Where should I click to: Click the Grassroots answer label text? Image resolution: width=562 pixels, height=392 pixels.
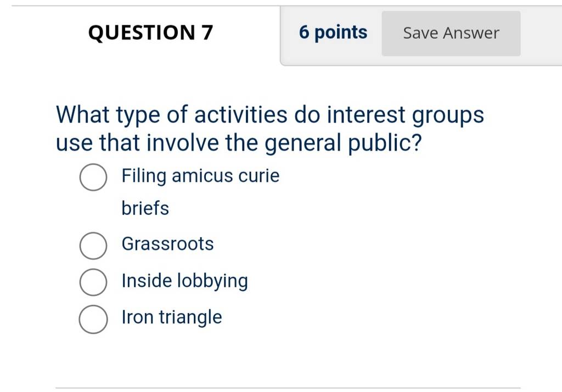(167, 244)
